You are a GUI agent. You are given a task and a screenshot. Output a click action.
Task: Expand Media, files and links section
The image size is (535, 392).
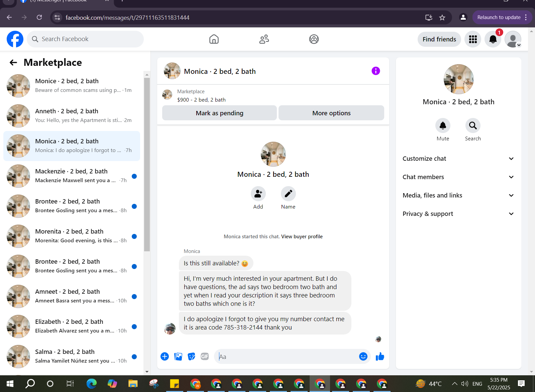(458, 195)
